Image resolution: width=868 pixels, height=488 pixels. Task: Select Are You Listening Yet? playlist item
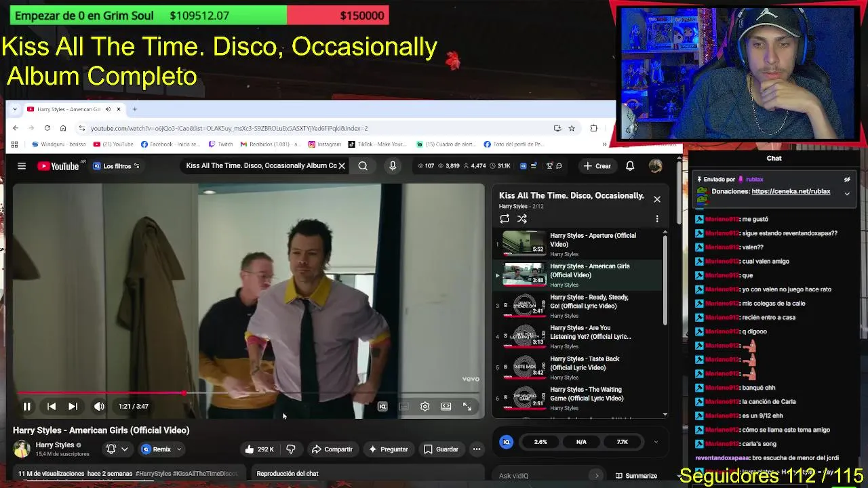coord(578,337)
